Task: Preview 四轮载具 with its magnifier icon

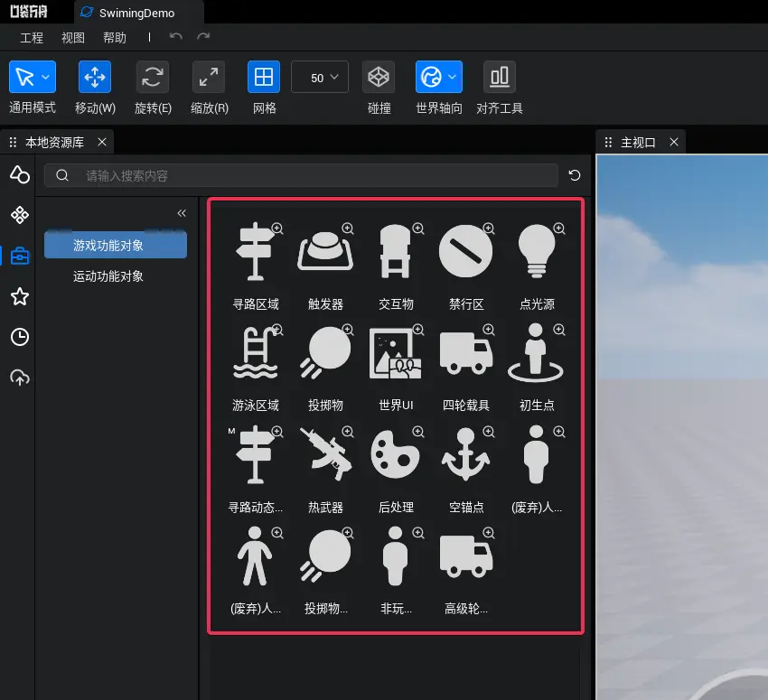Action: (489, 330)
